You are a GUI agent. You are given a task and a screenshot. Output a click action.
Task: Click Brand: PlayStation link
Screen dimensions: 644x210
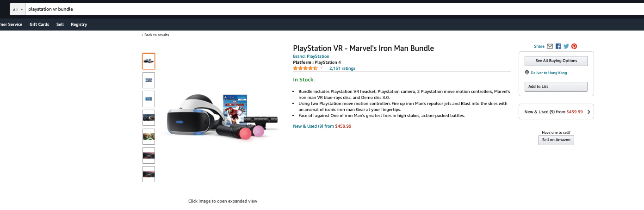coord(311,56)
